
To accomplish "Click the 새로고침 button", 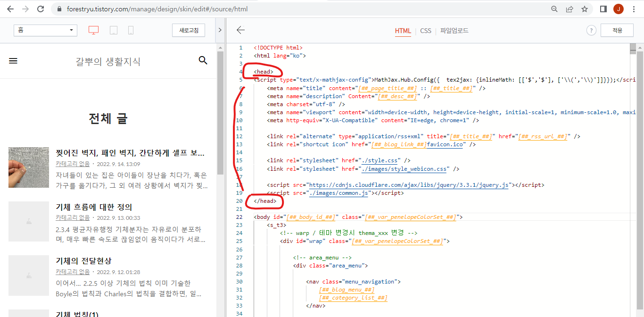I will coord(189,30).
